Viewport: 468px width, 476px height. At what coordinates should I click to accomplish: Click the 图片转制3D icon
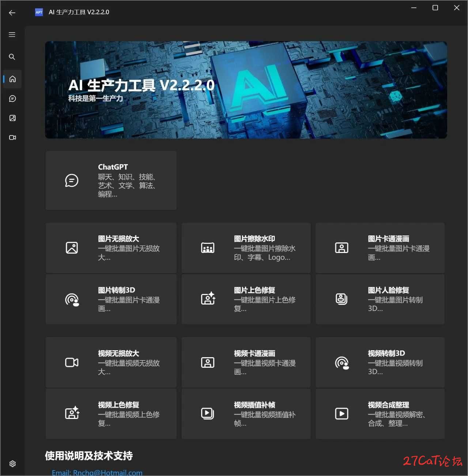72,299
